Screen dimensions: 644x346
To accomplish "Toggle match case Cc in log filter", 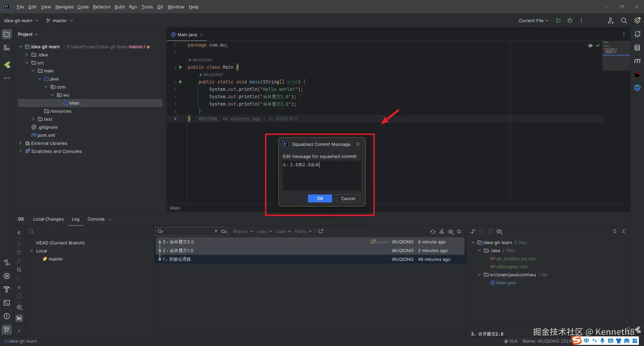I will 224,231.
